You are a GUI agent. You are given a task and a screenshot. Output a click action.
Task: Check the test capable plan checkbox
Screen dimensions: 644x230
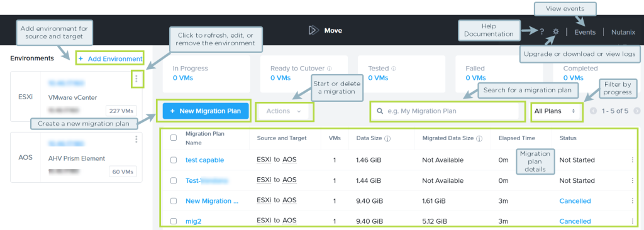(x=174, y=160)
